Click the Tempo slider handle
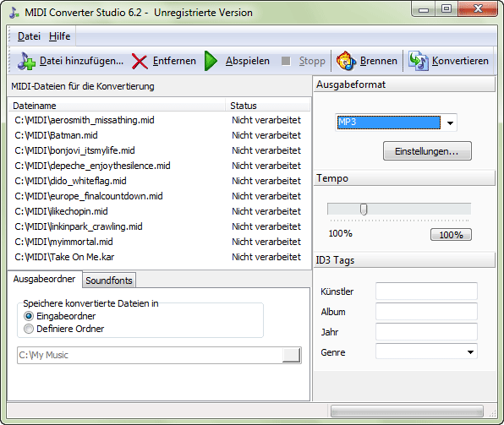Viewport: 504px width, 425px height. 364,210
